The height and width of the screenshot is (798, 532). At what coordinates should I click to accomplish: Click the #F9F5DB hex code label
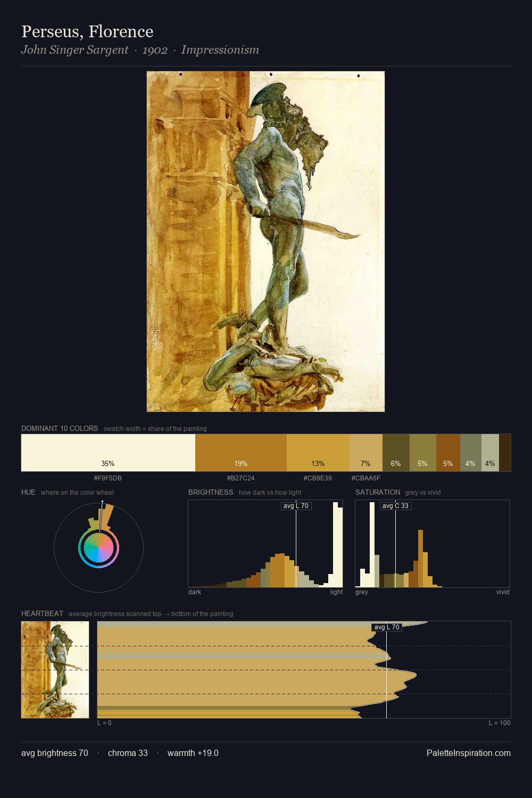[x=108, y=478]
